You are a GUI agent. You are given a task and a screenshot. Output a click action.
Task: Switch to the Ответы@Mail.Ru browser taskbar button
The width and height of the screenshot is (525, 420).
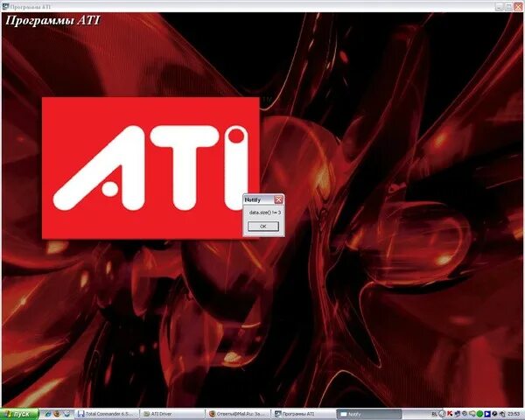(238, 414)
